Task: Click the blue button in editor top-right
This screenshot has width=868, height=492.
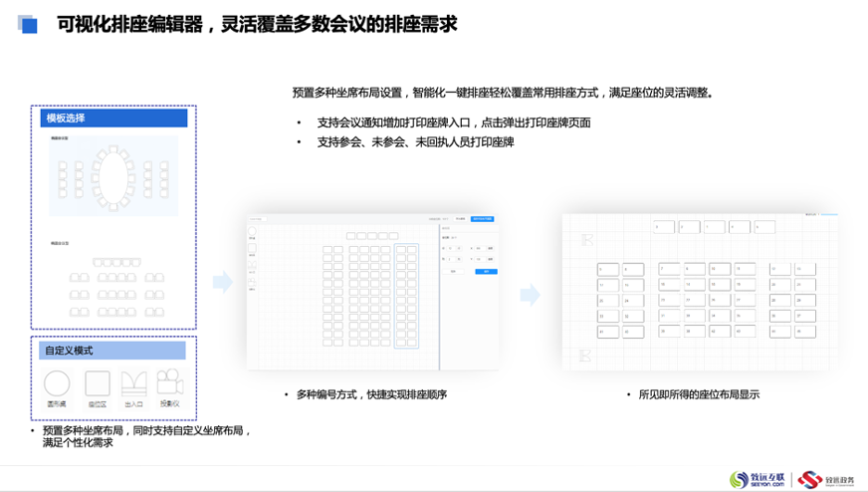Action: pos(483,218)
